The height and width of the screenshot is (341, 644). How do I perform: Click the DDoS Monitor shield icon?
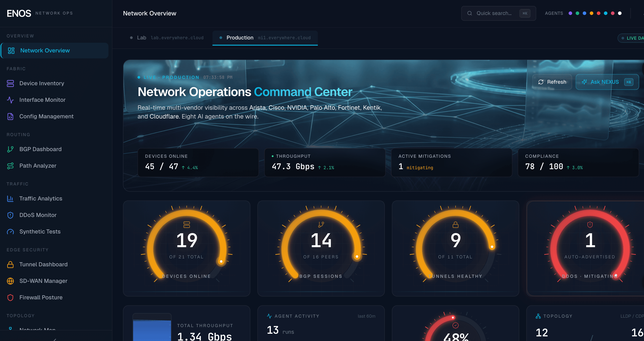point(10,215)
